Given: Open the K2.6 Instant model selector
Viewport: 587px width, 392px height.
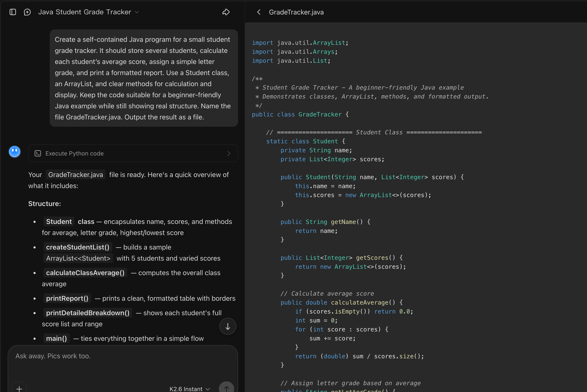Looking at the screenshot, I should pos(190,389).
